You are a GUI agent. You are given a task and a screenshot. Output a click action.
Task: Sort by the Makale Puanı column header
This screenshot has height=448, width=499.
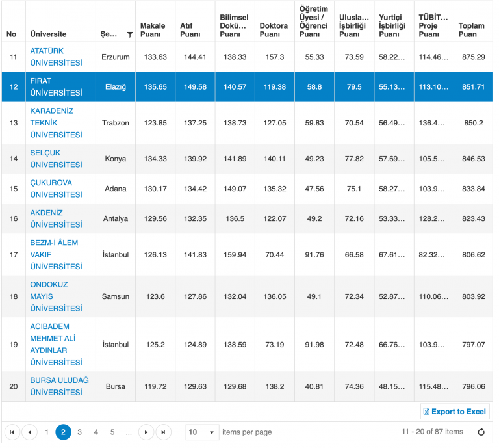[153, 30]
